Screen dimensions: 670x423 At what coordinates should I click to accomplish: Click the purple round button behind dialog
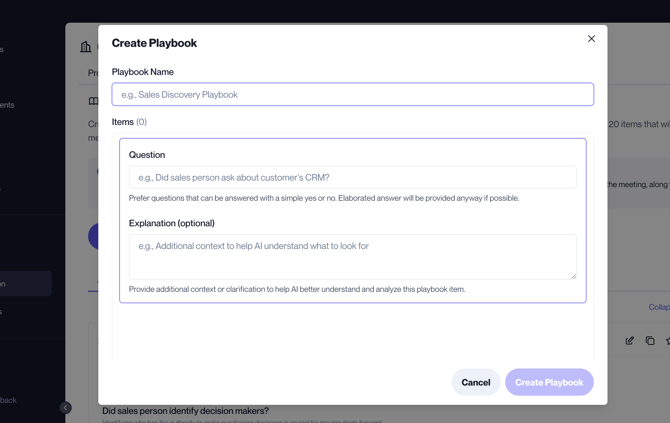(93, 236)
